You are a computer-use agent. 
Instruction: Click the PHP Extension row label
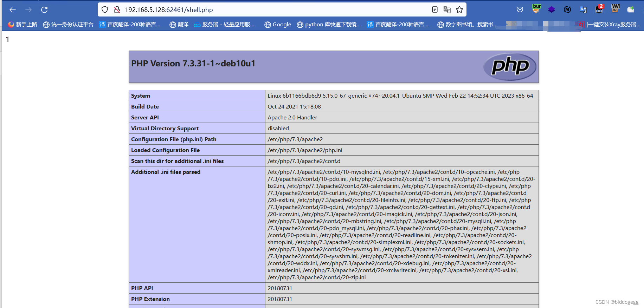pyautogui.click(x=150, y=299)
